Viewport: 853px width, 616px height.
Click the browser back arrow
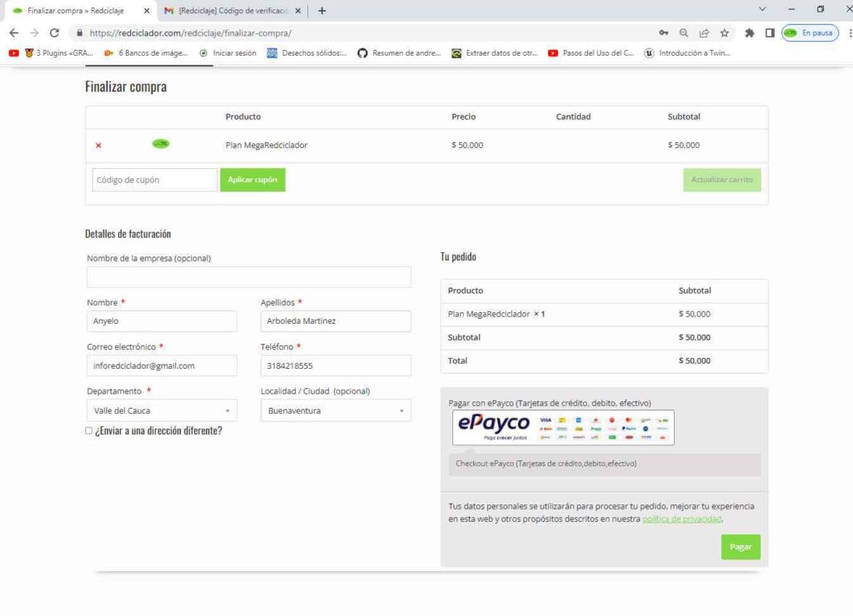(13, 33)
